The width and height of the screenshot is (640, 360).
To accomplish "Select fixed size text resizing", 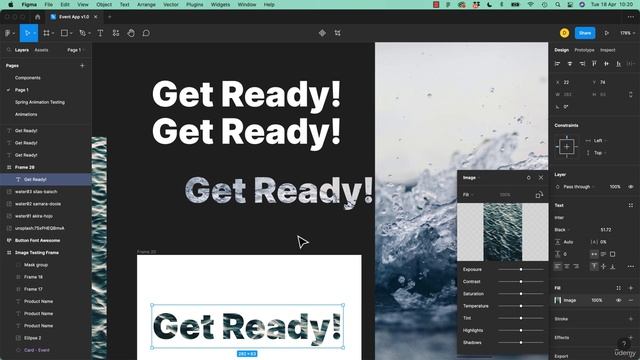I will click(613, 254).
